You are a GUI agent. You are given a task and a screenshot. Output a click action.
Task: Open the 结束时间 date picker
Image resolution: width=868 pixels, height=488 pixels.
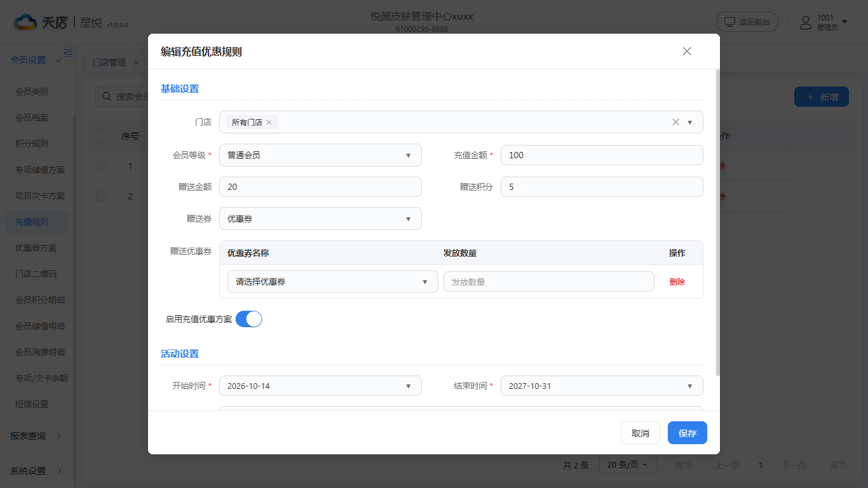click(x=602, y=386)
